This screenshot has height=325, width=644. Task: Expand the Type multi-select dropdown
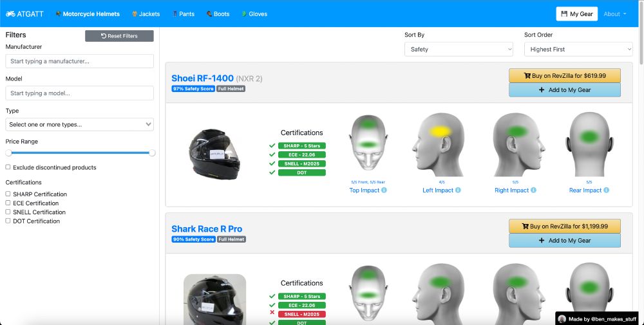coord(80,124)
